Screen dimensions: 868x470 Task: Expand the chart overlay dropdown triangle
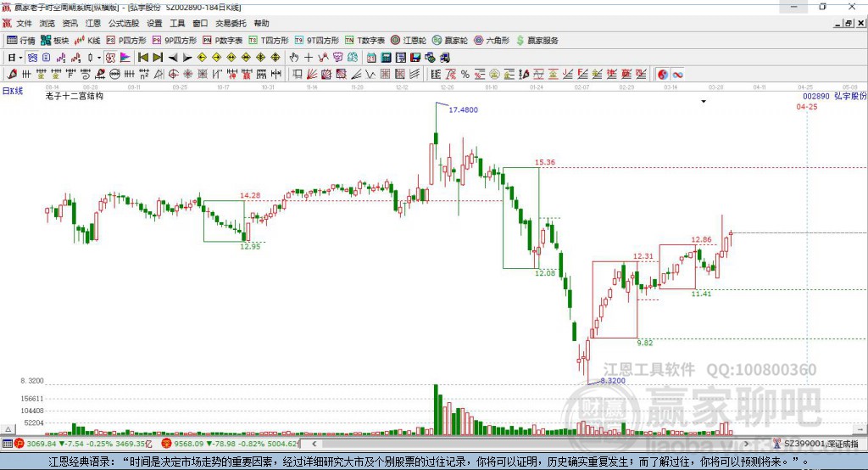(704, 102)
